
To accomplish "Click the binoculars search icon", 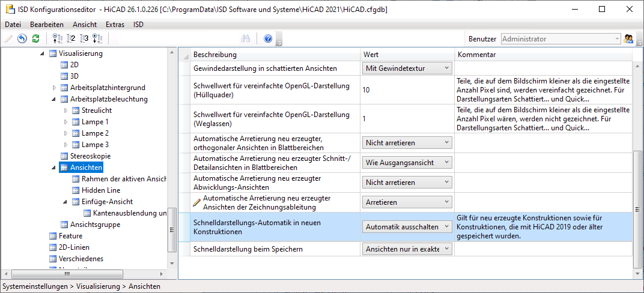I will click(x=246, y=38).
